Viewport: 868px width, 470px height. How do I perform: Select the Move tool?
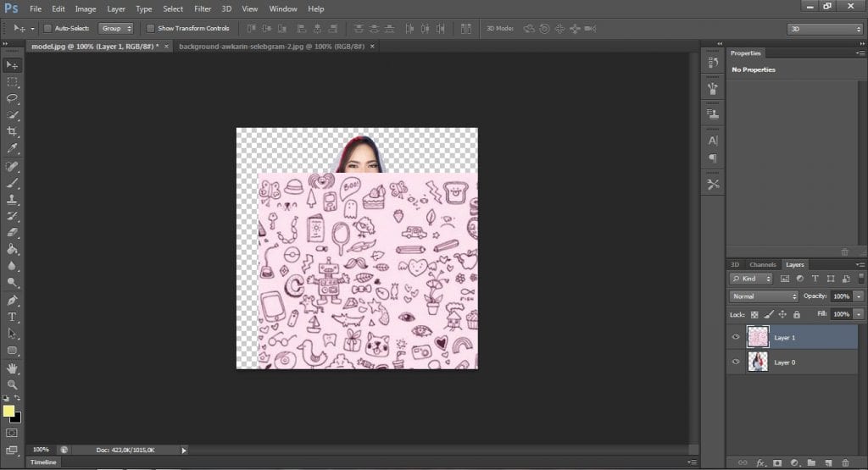[x=13, y=65]
